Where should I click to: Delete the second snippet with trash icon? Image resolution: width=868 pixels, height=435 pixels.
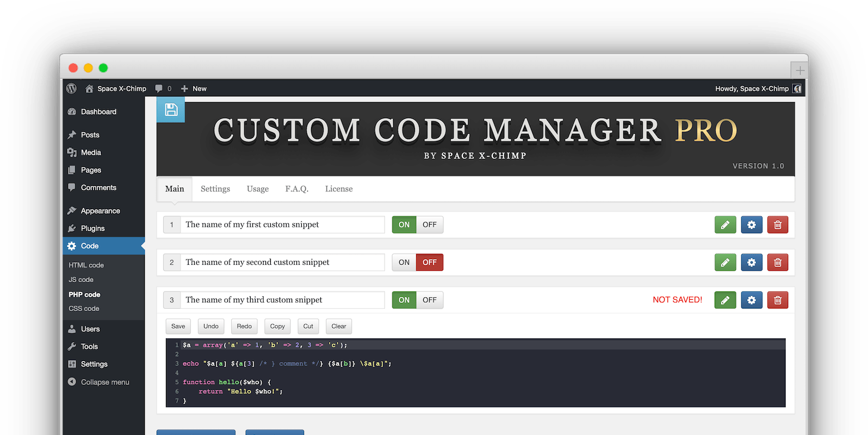[x=778, y=262]
